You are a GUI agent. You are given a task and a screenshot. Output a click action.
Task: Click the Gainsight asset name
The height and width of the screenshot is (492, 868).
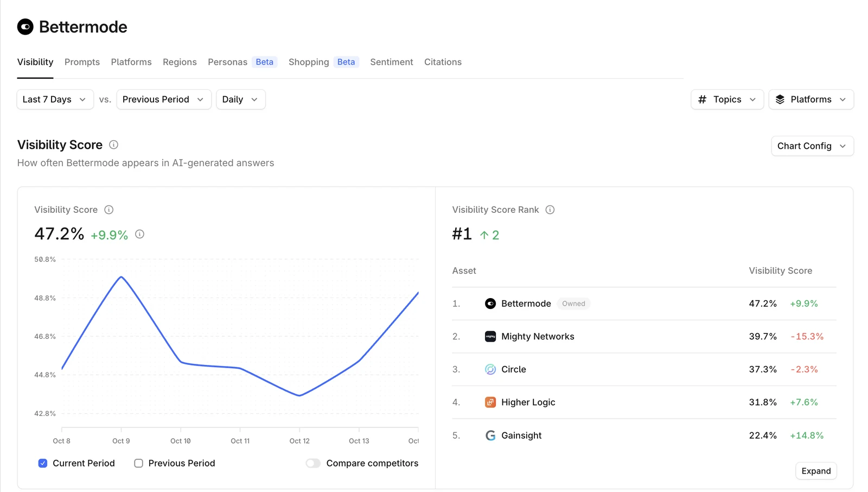point(521,436)
